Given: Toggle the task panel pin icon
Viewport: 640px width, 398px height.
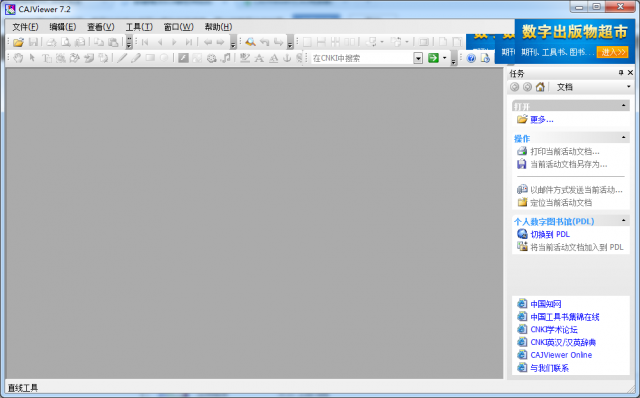Looking at the screenshot, I should [x=621, y=73].
